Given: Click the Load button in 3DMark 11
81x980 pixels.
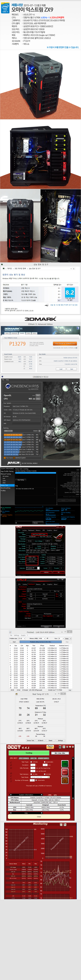Looking at the screenshot, I should pos(61,369).
